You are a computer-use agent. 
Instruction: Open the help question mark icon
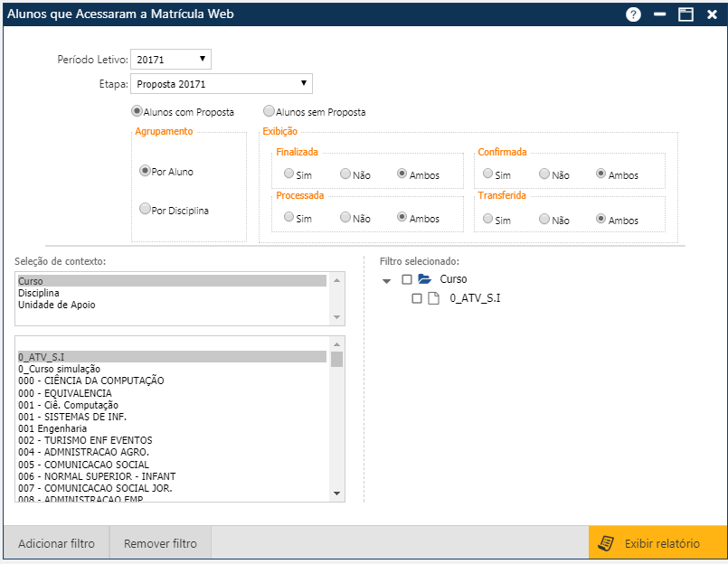[x=633, y=14]
